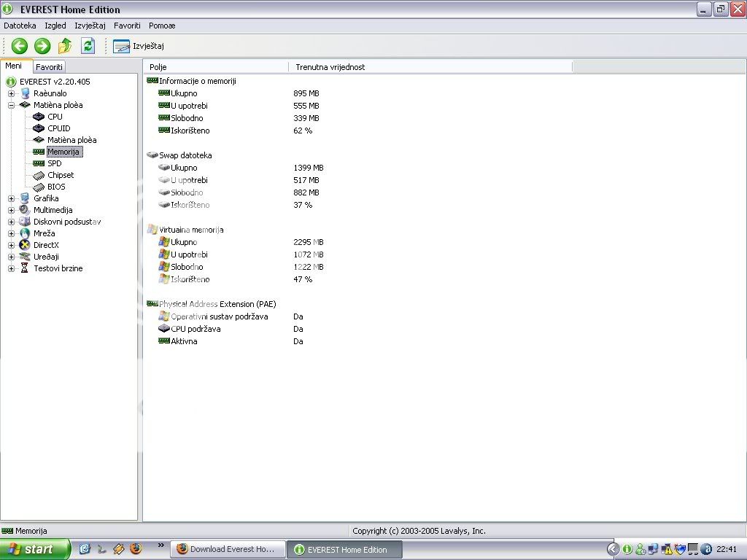The image size is (747, 560).
Task: Open the Izgled menu
Action: pos(55,26)
